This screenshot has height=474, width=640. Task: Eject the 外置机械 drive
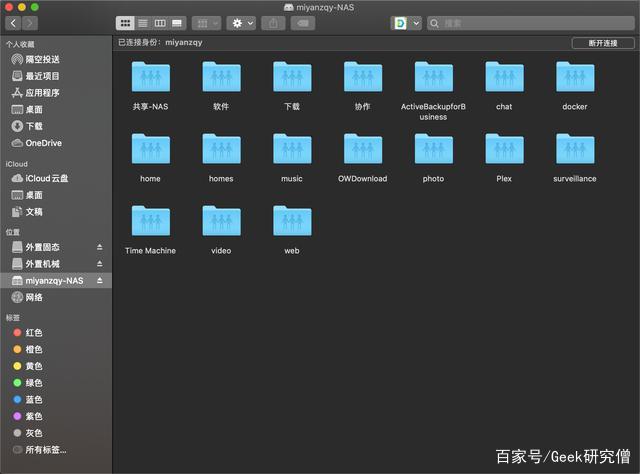click(100, 264)
